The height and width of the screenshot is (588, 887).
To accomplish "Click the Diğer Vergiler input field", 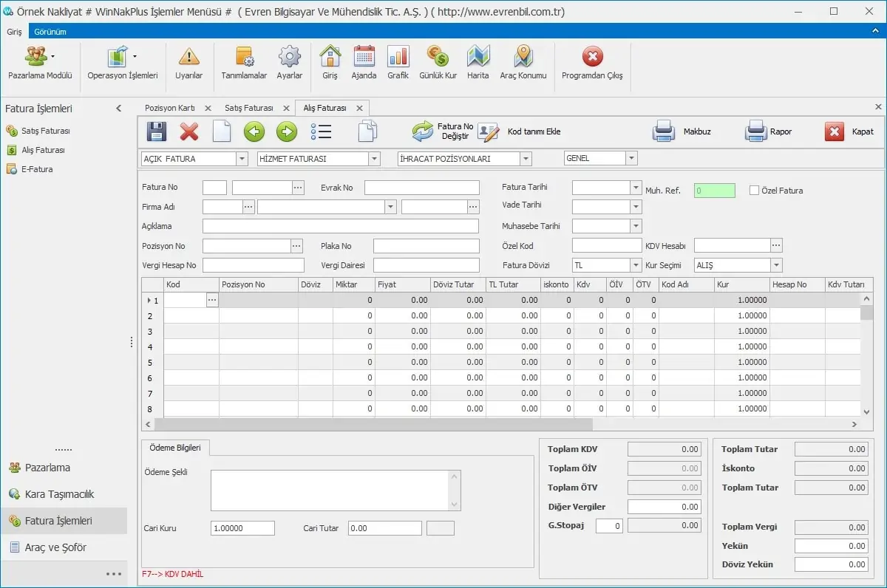I will pyautogui.click(x=664, y=507).
